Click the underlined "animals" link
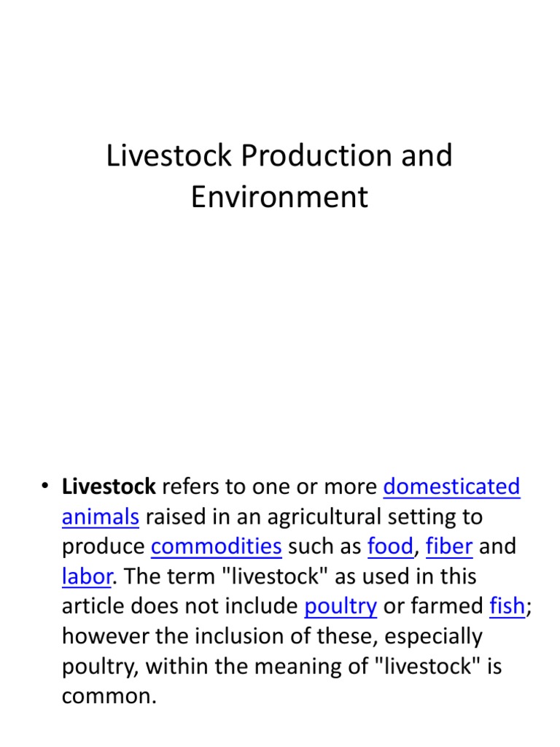The height and width of the screenshot is (747, 560). (x=100, y=516)
